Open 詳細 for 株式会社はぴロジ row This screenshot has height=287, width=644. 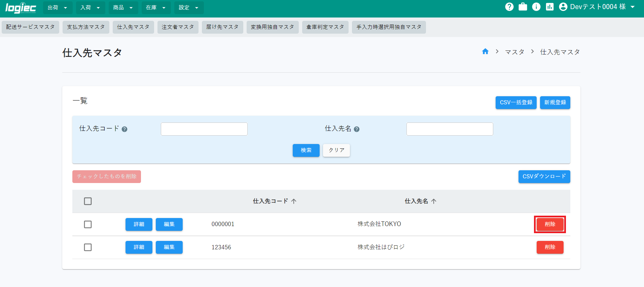click(x=139, y=247)
